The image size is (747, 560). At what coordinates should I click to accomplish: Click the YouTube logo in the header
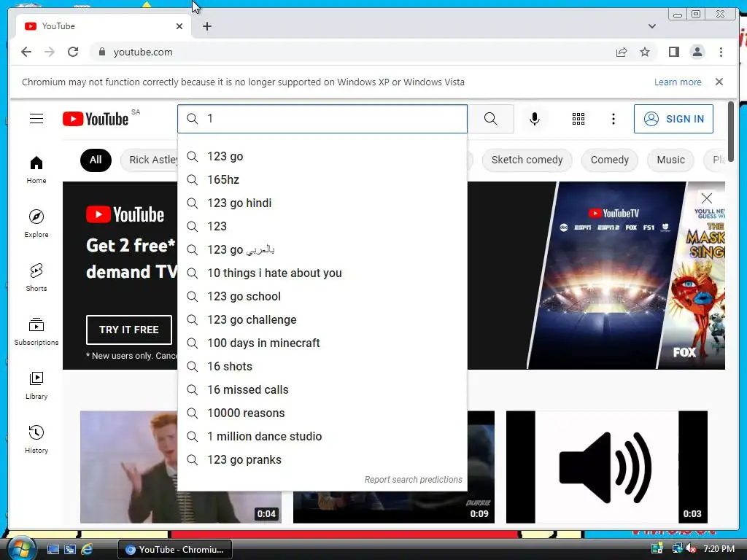[x=96, y=119]
